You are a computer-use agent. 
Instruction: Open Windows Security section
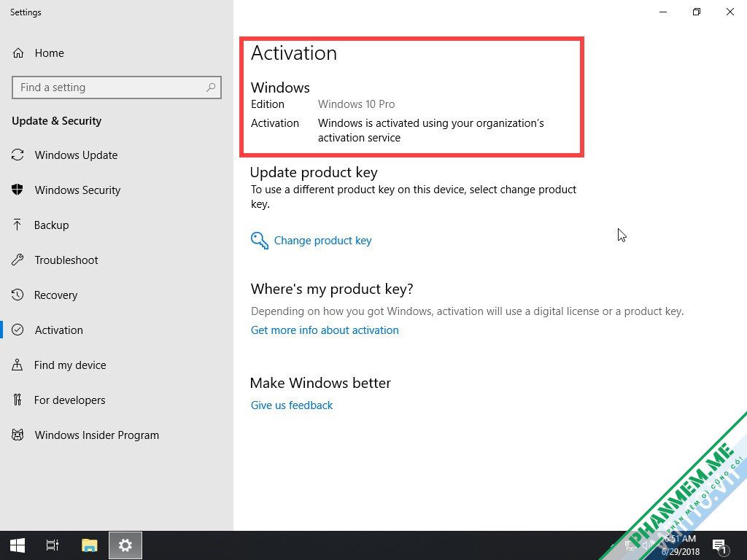[77, 190]
